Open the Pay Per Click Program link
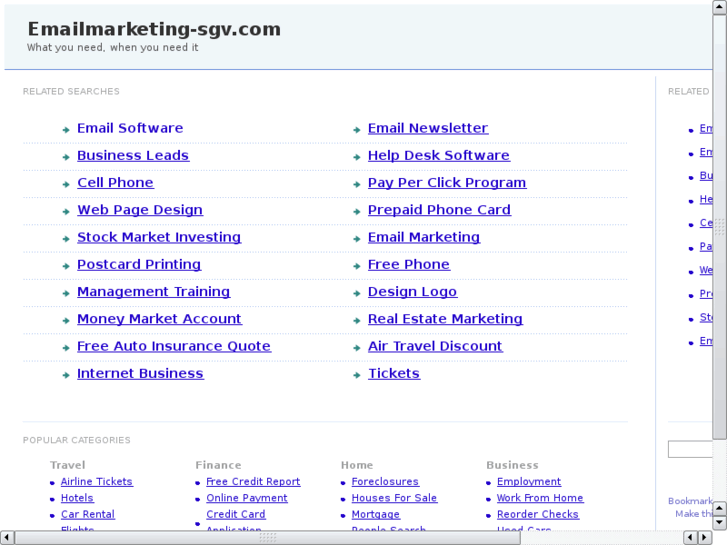Viewport: 727px width, 545px height. pos(446,183)
